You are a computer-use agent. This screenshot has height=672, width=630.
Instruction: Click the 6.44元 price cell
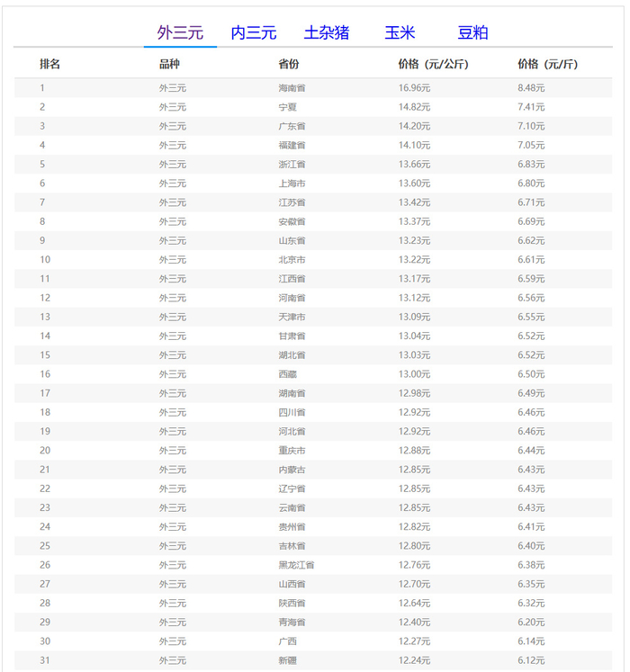tap(531, 451)
